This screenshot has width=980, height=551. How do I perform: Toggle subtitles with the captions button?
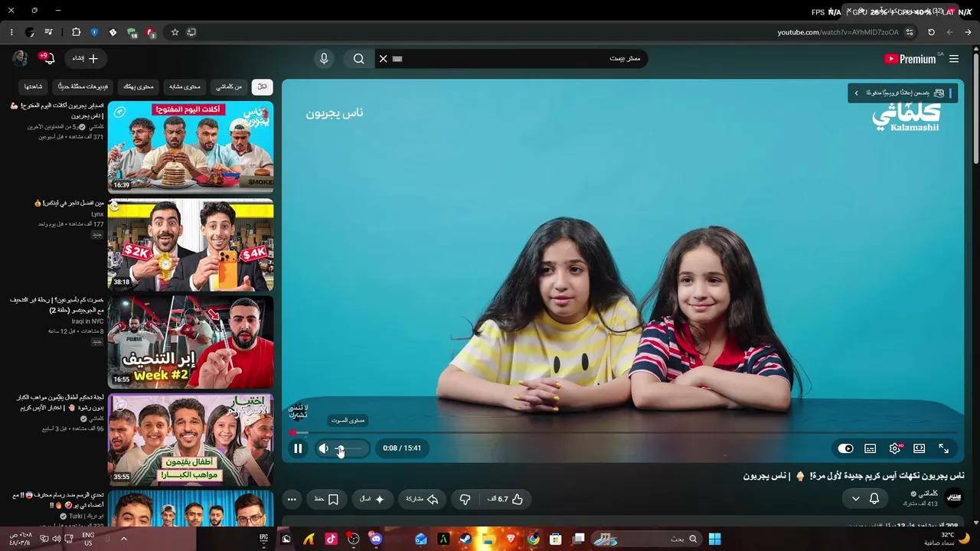coord(871,448)
